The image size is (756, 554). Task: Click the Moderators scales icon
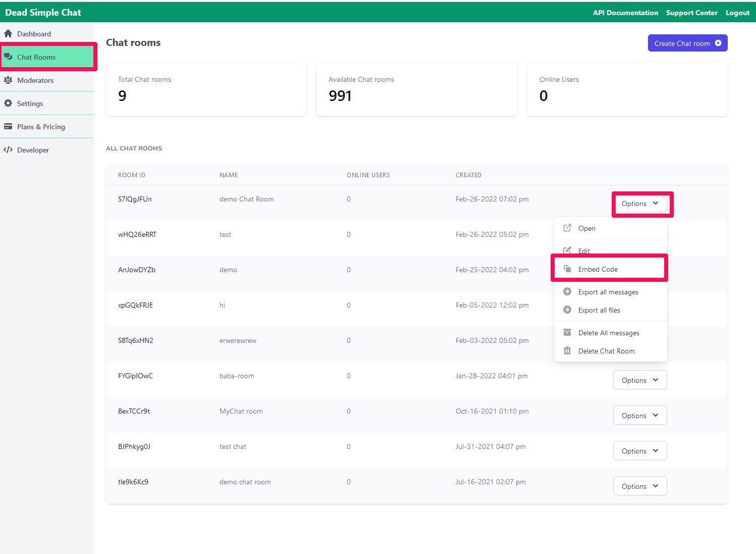click(8, 80)
